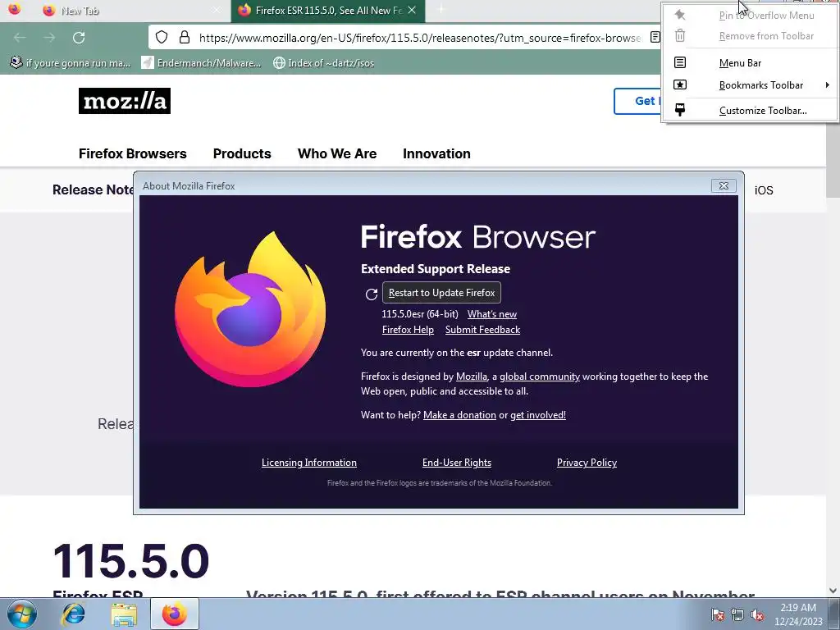This screenshot has height=630, width=840.
Task: Open Licensing Information link
Action: (x=309, y=463)
